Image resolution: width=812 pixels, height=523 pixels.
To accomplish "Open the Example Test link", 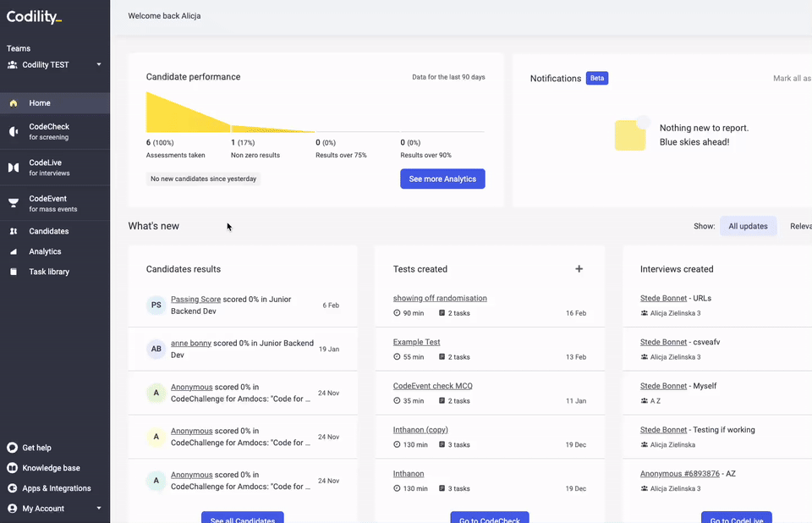I will pos(416,342).
